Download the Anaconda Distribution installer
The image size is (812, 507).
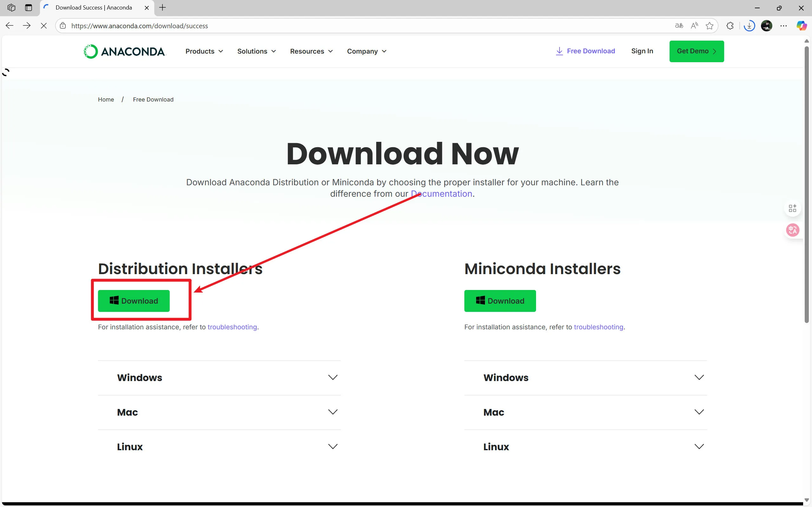tap(134, 301)
